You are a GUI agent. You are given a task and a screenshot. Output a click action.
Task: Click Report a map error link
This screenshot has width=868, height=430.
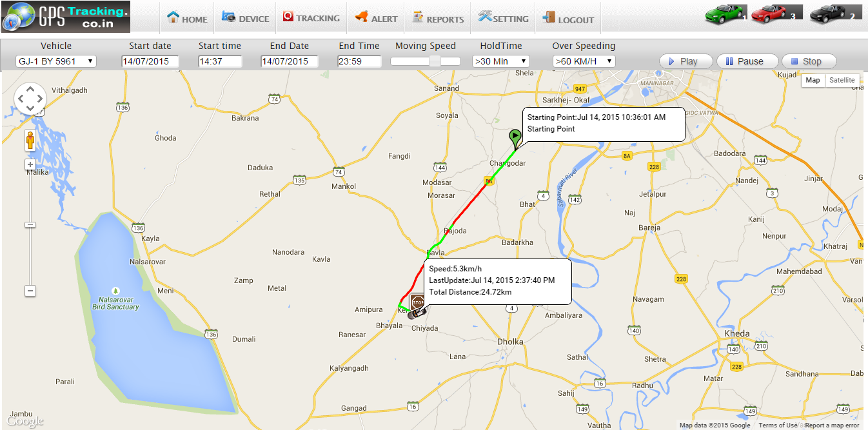832,425
